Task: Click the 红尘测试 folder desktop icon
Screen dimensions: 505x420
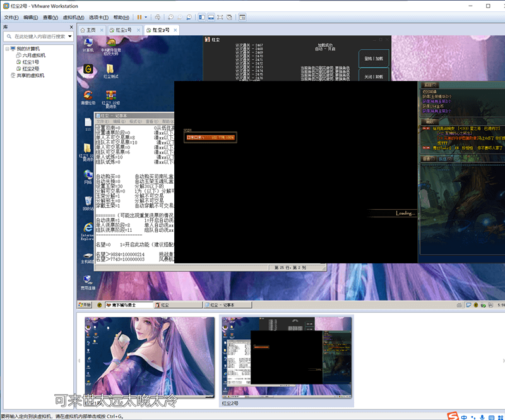Action: click(111, 71)
